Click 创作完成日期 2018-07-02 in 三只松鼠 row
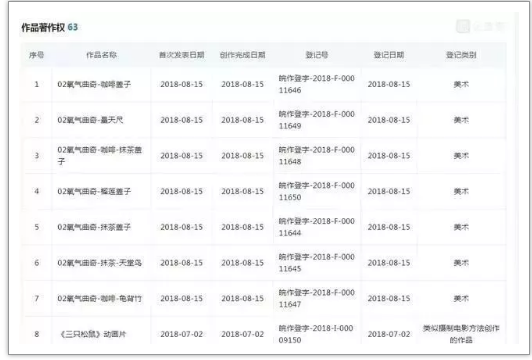The image size is (532, 360). [x=243, y=334]
